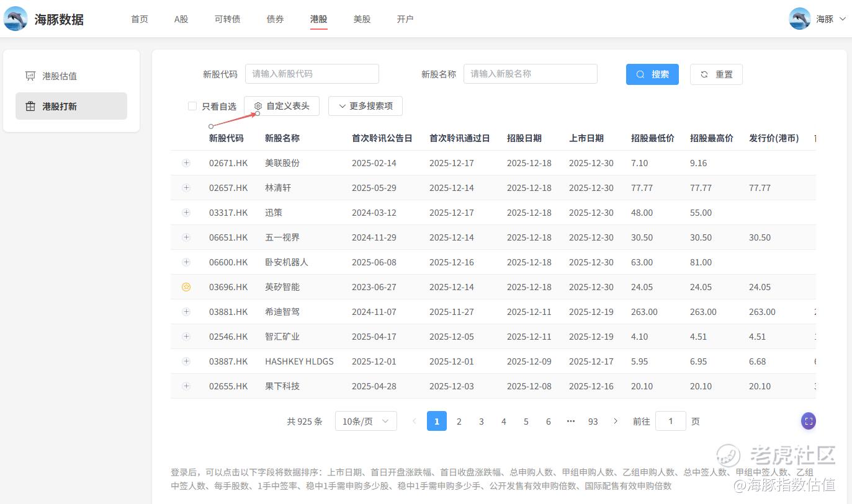The width and height of the screenshot is (852, 504).
Task: Click the plus icon for 美联股份 row
Action: click(x=186, y=163)
